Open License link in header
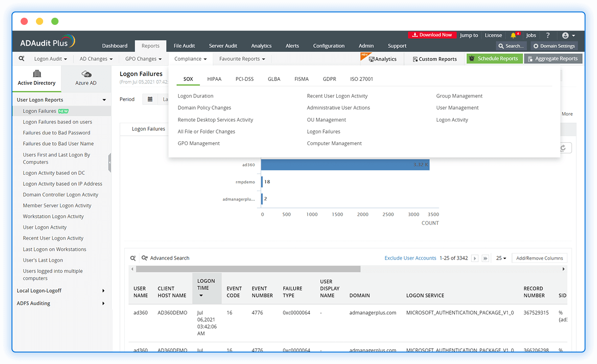Screen dimensions: 597x364 pyautogui.click(x=493, y=35)
